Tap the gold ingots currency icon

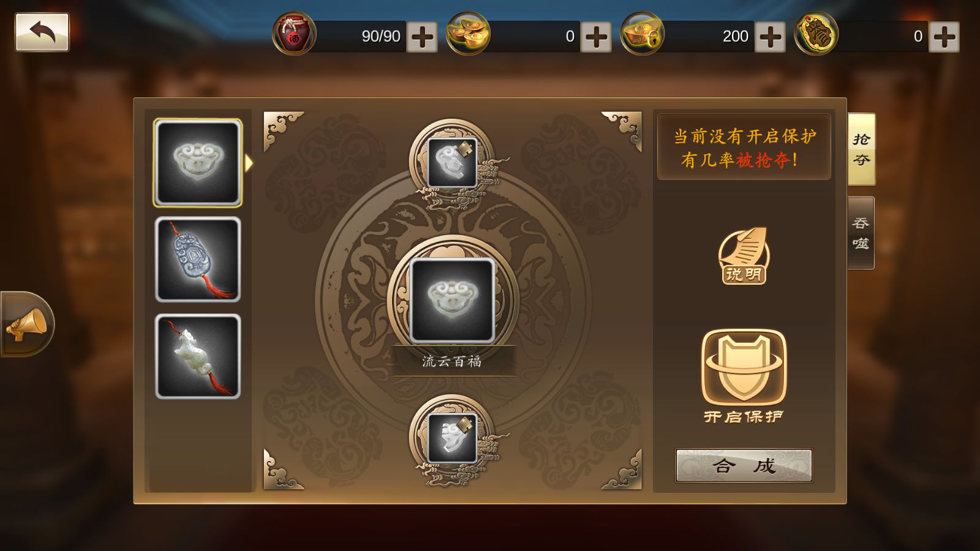tap(468, 34)
